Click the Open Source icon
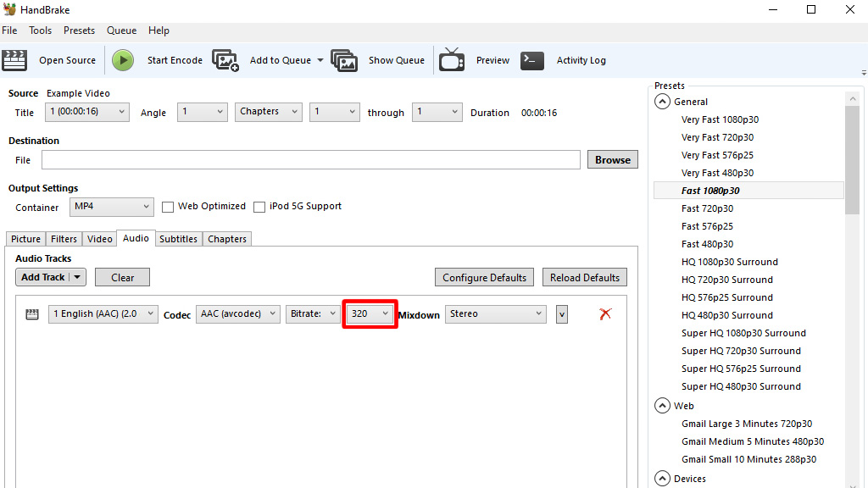Image resolution: width=868 pixels, height=488 pixels. click(14, 59)
